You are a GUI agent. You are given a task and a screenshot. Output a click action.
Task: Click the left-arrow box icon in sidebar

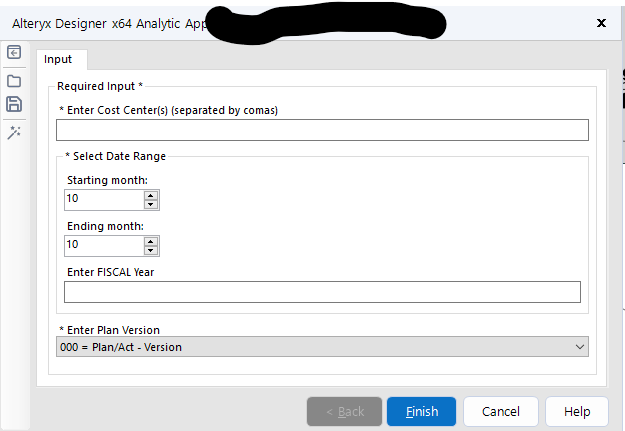tap(14, 52)
